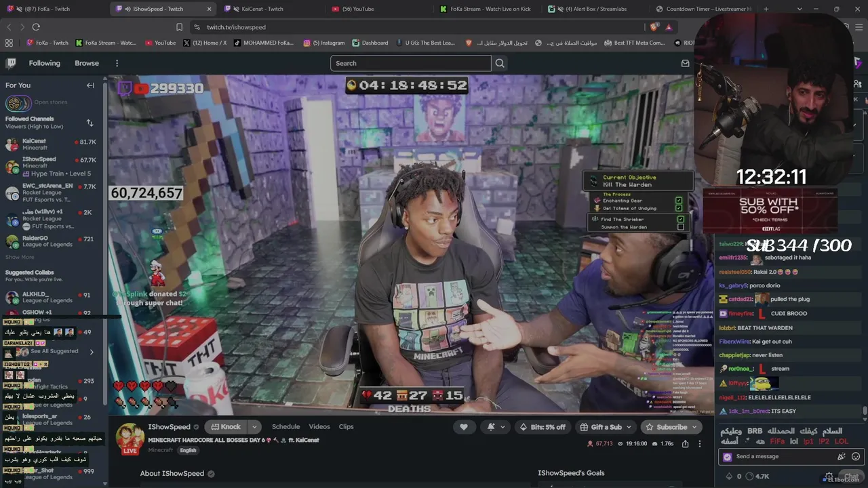Viewport: 868px width, 488px height.
Task: Expand Knock options dropdown arrow
Action: pos(254,427)
